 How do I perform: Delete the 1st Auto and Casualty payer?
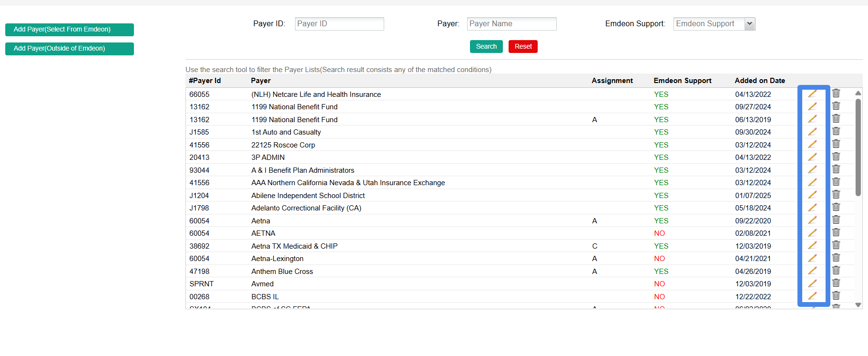point(836,131)
